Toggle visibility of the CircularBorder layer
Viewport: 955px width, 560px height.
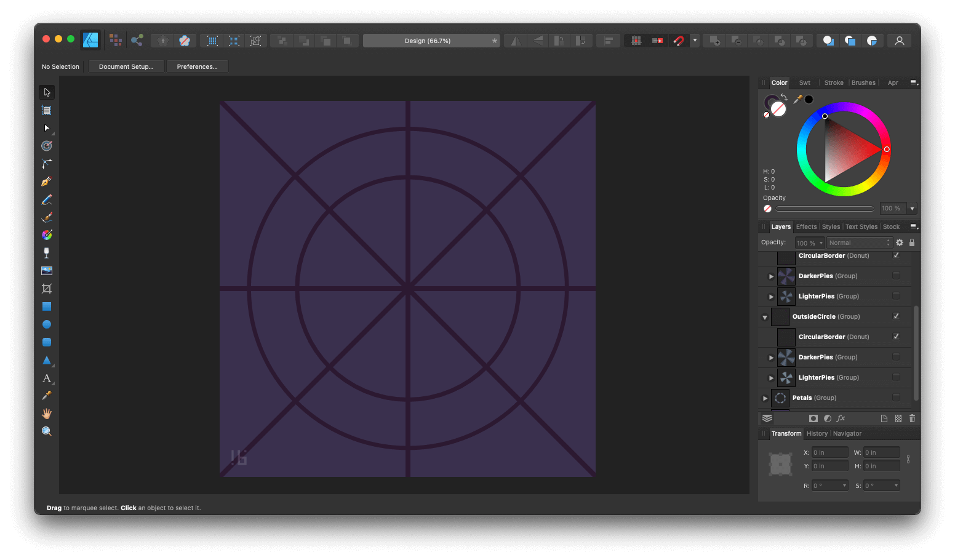coord(897,255)
